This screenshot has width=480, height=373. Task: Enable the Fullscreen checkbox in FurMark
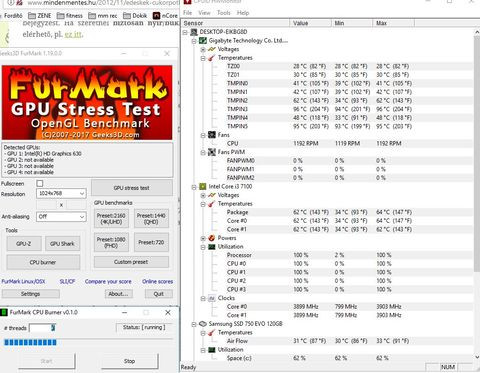click(40, 183)
